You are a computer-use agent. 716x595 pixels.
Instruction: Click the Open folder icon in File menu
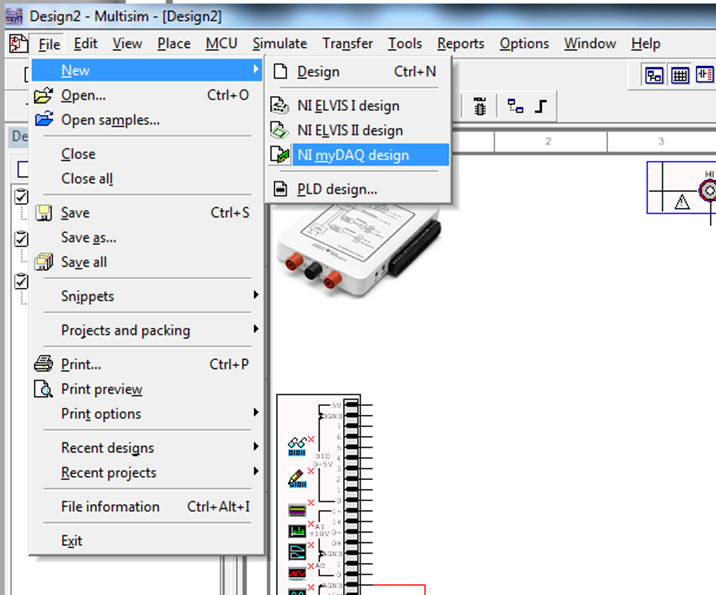pos(44,95)
